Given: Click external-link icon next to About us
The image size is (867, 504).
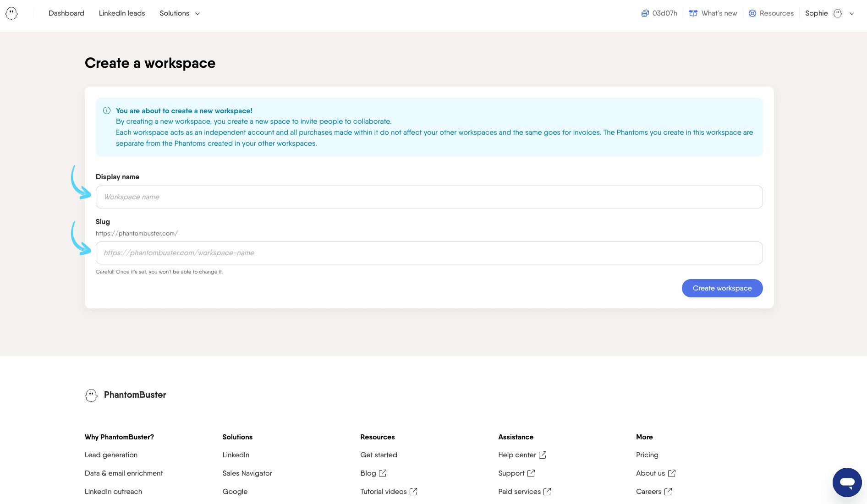Looking at the screenshot, I should click(x=672, y=473).
